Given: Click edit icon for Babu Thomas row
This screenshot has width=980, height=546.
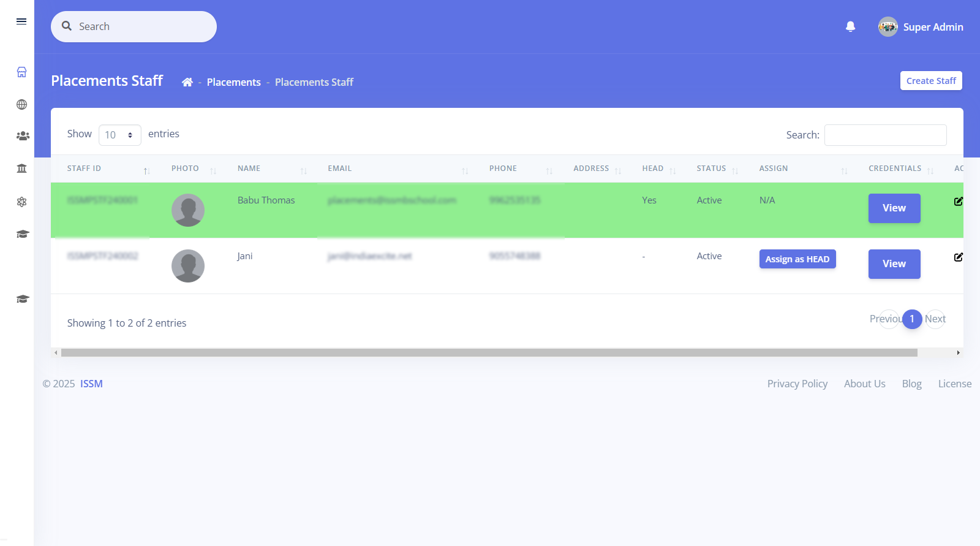Looking at the screenshot, I should coord(958,201).
